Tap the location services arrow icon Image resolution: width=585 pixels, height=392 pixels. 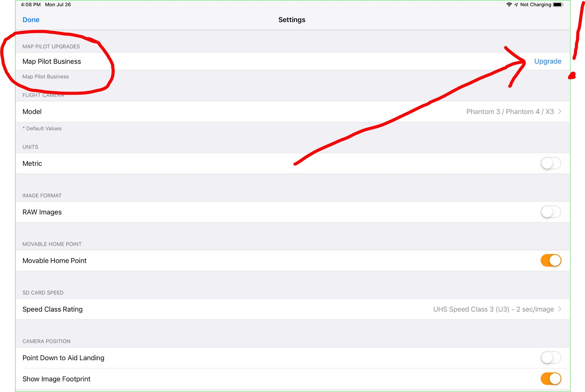516,5
